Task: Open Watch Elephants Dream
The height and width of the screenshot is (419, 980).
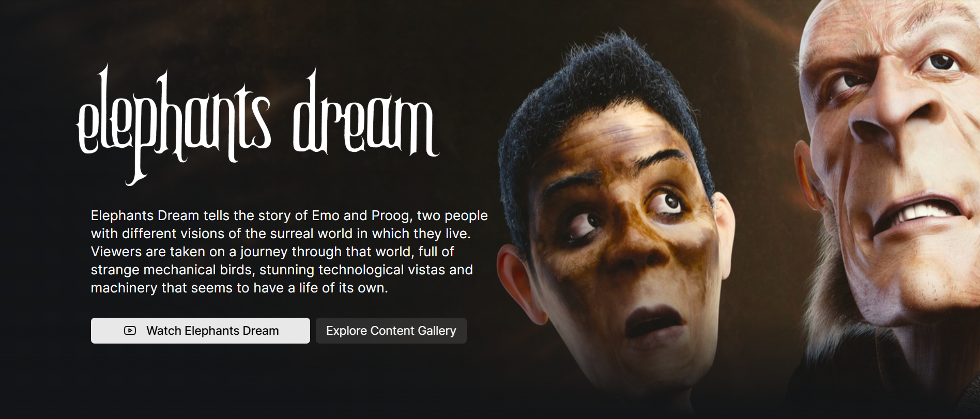Action: tap(201, 331)
